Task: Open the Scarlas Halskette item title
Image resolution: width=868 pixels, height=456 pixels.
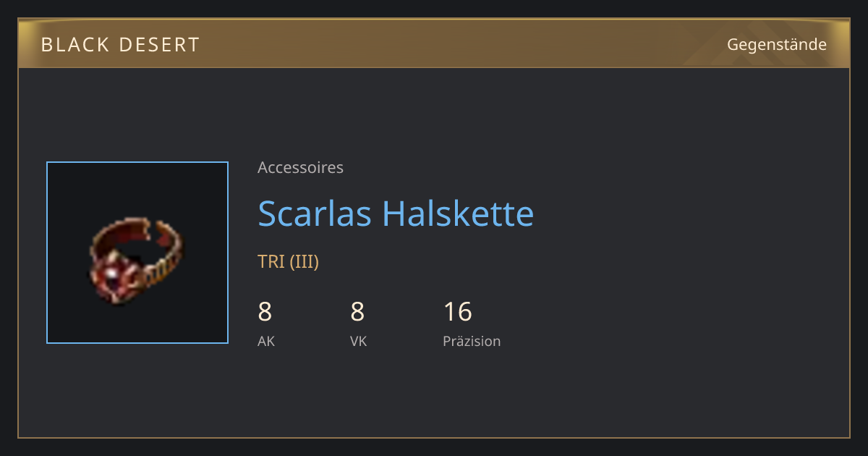Action: [x=396, y=214]
